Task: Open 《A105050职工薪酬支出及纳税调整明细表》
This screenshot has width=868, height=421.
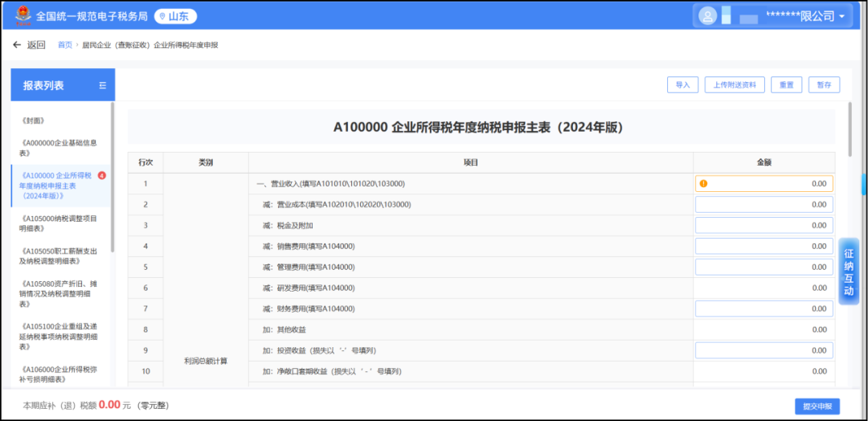Action: (59, 255)
